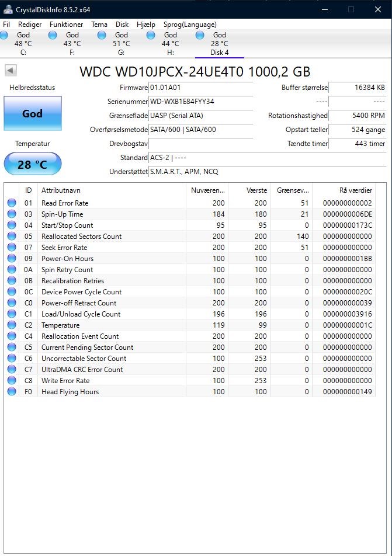Click the status orb for Power-off Retract Count
Screen dimensions: 392x556
point(12,303)
